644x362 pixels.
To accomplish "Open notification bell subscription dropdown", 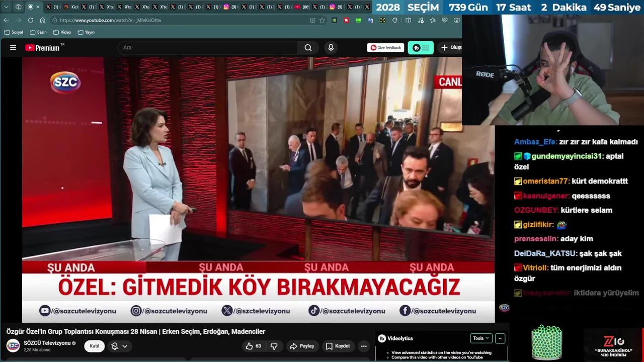I will (119, 346).
